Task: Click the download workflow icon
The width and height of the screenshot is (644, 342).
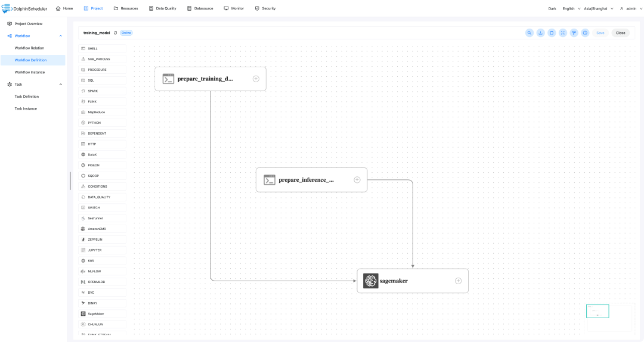Action: [540, 33]
